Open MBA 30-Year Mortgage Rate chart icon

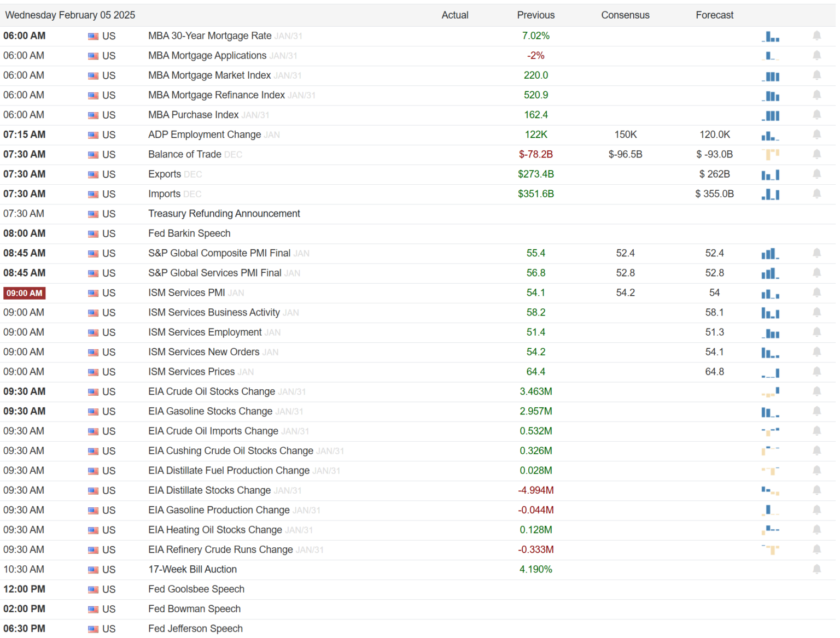(770, 36)
